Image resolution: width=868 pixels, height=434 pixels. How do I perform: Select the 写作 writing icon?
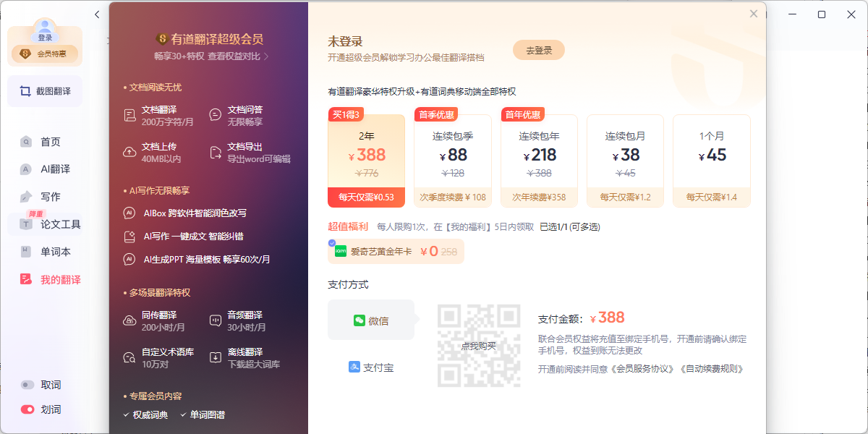click(x=27, y=197)
